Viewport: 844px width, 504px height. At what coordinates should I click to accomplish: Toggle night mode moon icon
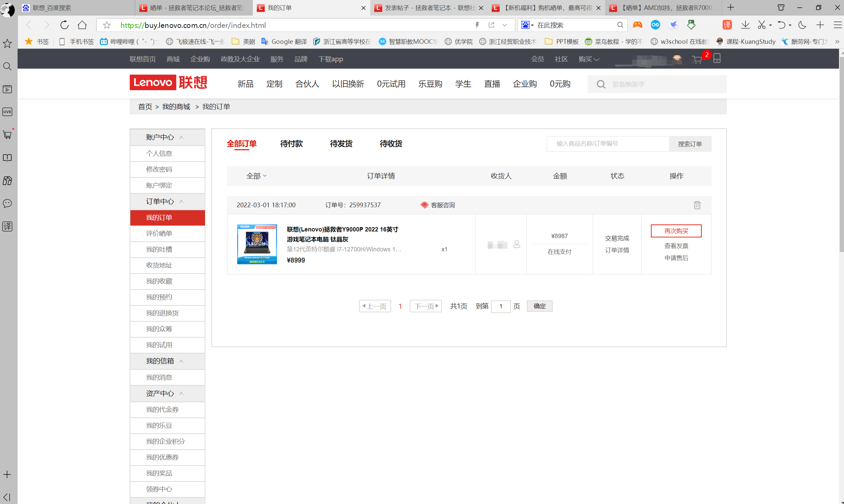click(802, 25)
